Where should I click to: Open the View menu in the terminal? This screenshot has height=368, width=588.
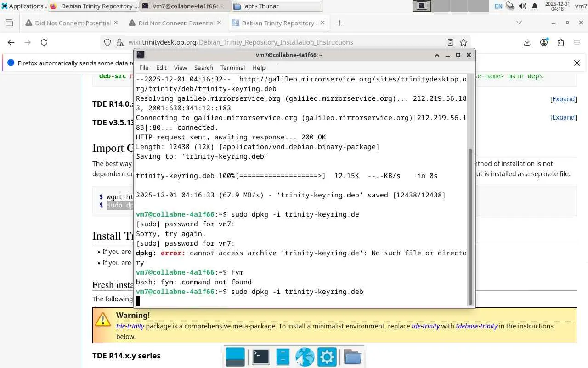tap(181, 68)
